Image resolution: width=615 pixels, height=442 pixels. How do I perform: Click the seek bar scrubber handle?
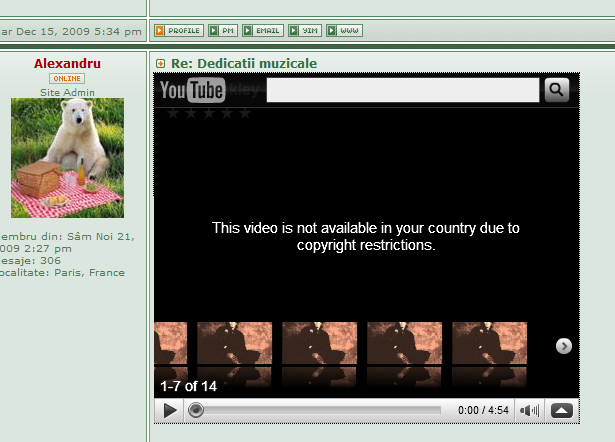[196, 410]
